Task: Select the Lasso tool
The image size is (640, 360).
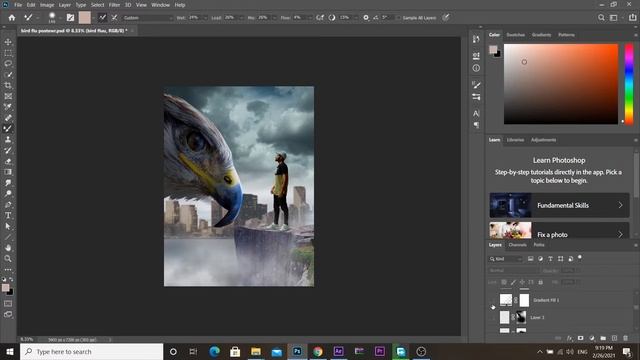Action: coord(8,64)
